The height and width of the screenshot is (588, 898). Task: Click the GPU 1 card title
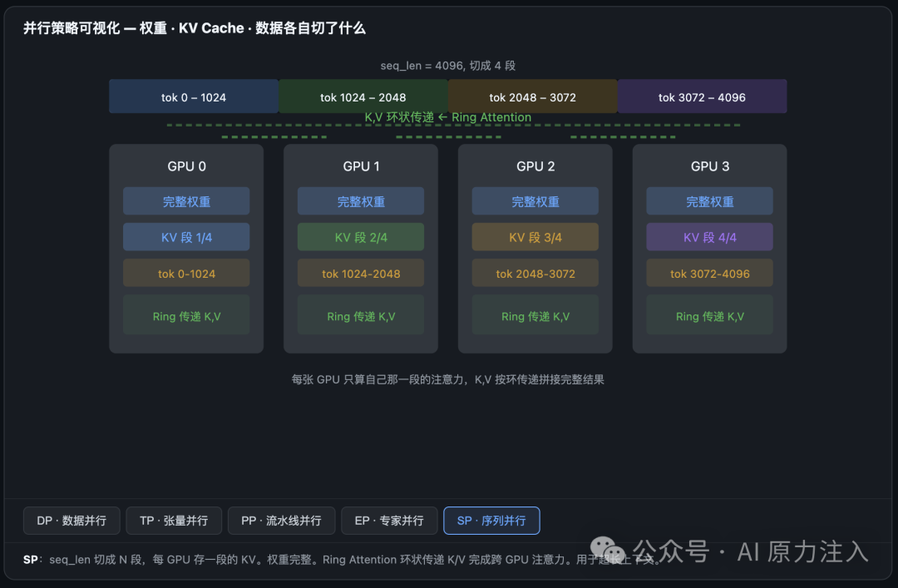(x=361, y=166)
